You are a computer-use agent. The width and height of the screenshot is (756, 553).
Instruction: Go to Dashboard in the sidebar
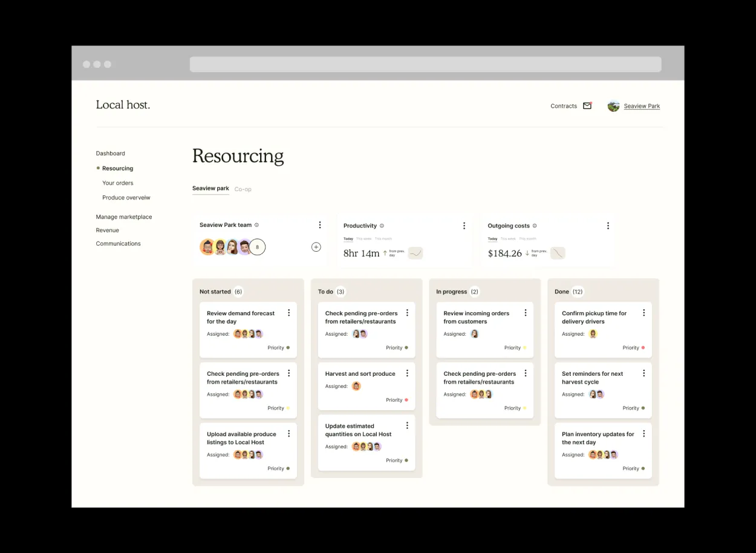click(111, 154)
